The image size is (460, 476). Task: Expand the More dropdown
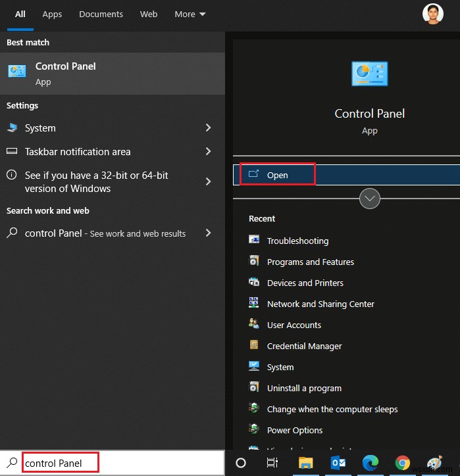pyautogui.click(x=190, y=14)
